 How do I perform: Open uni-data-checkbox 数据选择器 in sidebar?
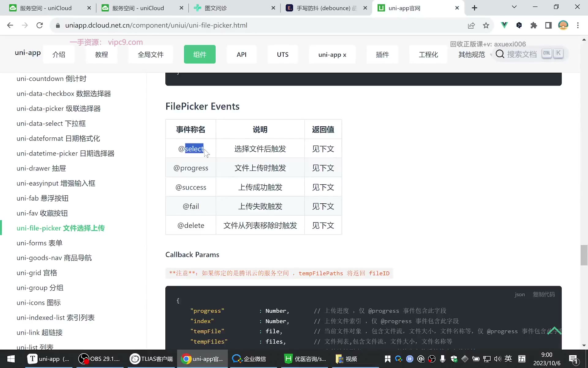click(64, 94)
